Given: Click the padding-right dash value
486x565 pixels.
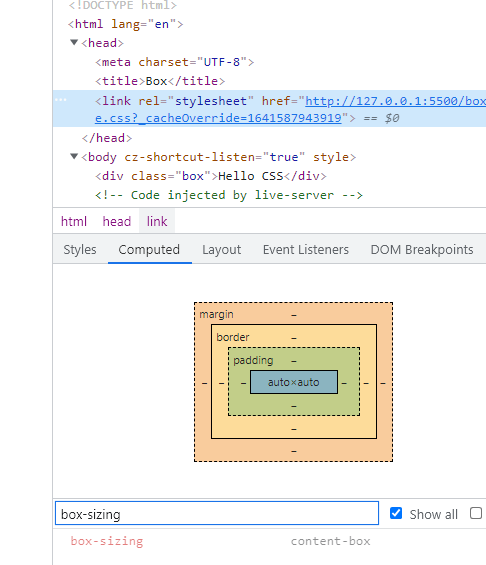Looking at the screenshot, I should click(x=344, y=383).
